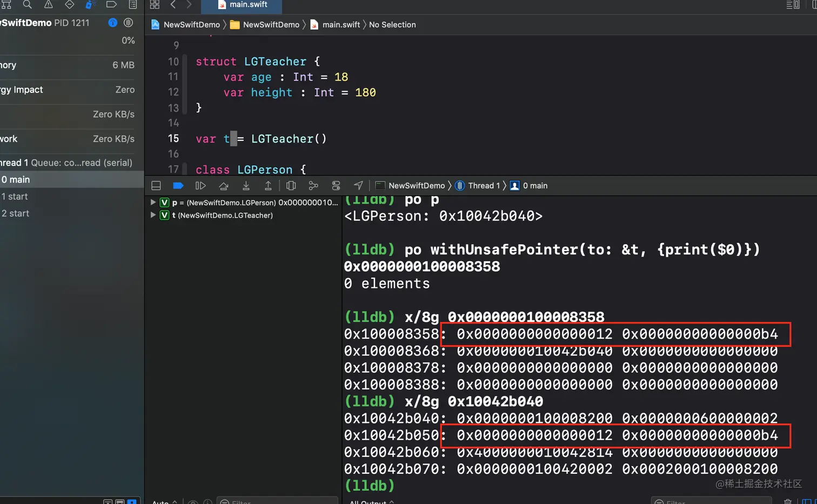Open the No Selection symbol menu
Screen dimensions: 817x504
392,25
